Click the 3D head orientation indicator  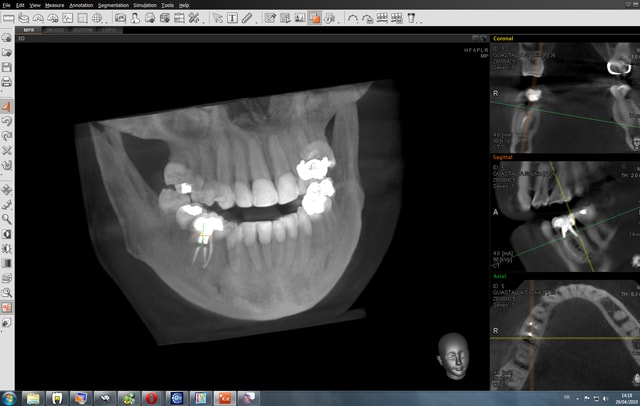click(452, 356)
